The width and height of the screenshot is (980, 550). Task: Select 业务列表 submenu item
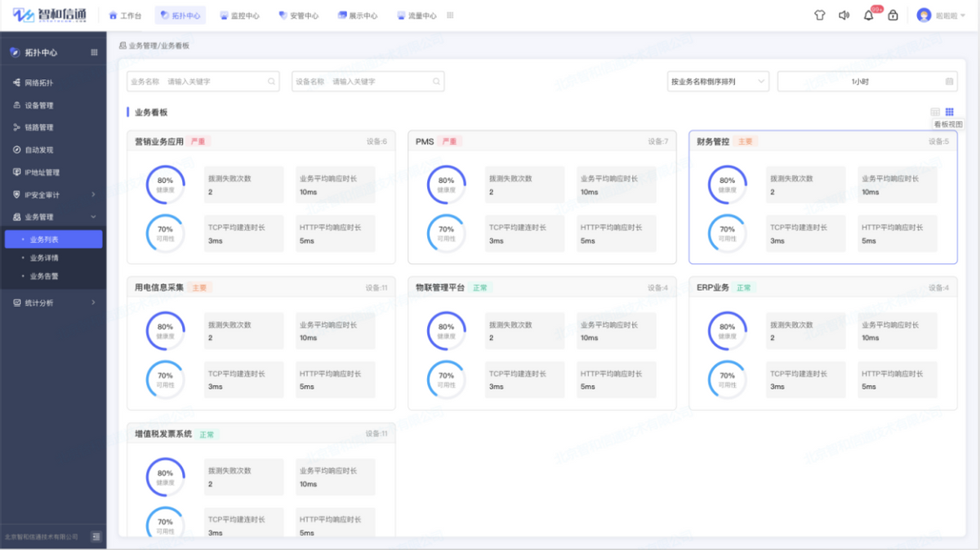point(53,239)
